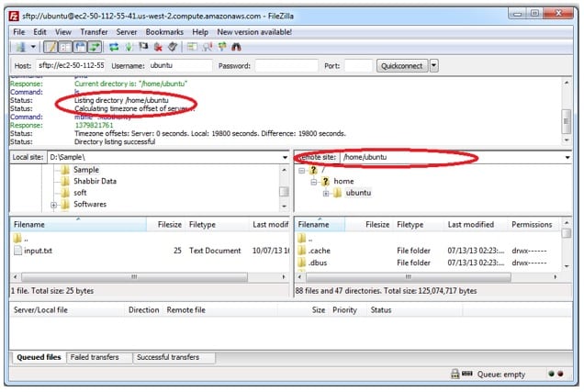
Task: Click into the Password field
Action: click(x=286, y=65)
